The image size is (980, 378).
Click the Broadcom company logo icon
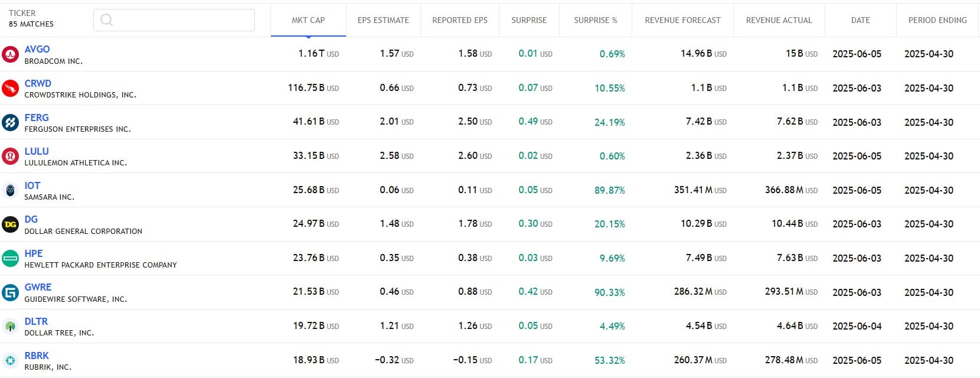[x=10, y=54]
